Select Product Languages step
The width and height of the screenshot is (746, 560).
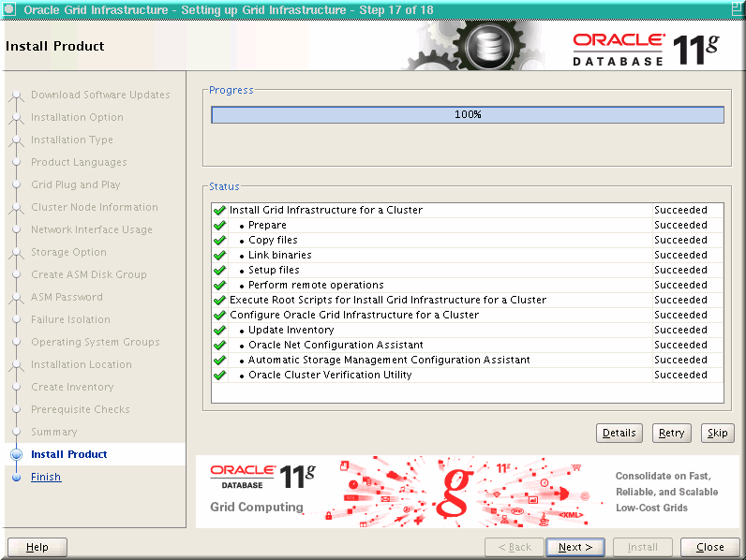[x=79, y=162]
